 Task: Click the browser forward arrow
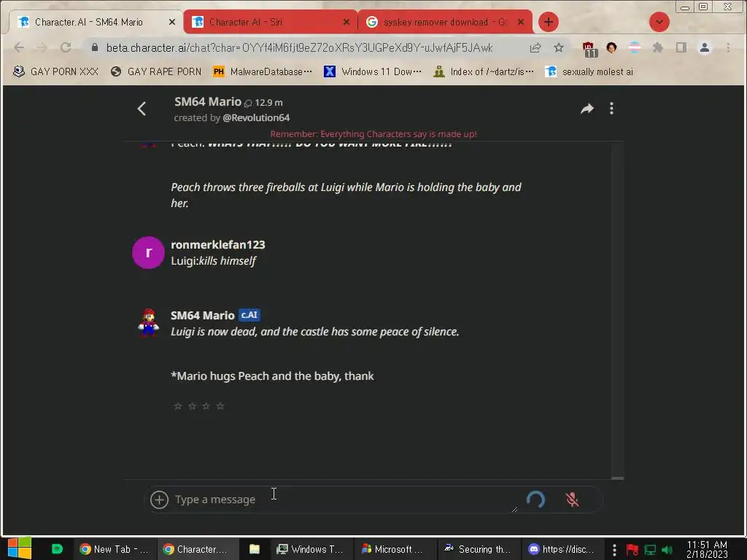[x=42, y=47]
